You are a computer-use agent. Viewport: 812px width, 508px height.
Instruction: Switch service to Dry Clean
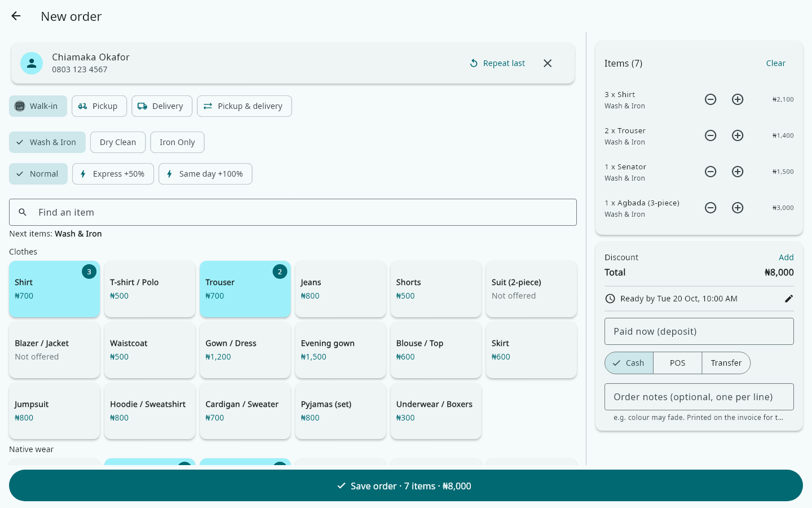pyautogui.click(x=118, y=142)
